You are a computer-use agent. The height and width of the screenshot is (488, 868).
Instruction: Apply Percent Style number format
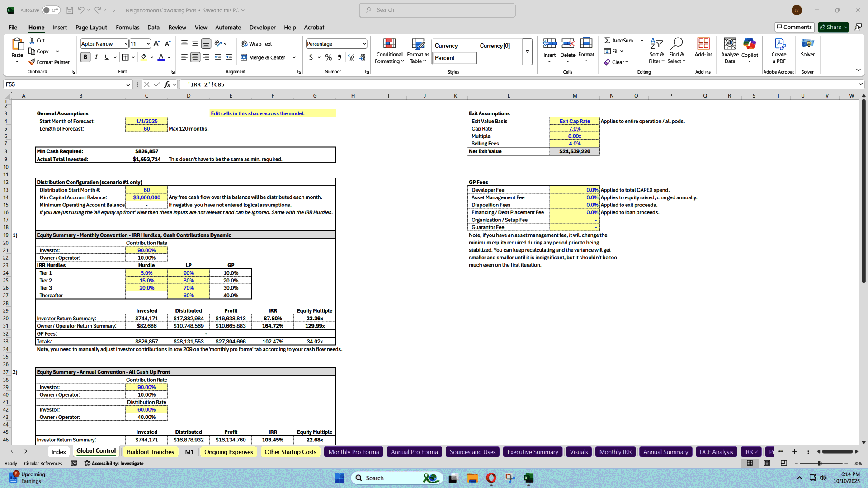click(x=329, y=57)
